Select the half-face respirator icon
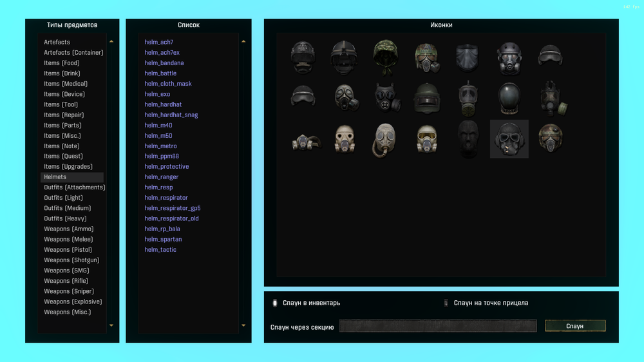The height and width of the screenshot is (362, 644). coord(306,142)
